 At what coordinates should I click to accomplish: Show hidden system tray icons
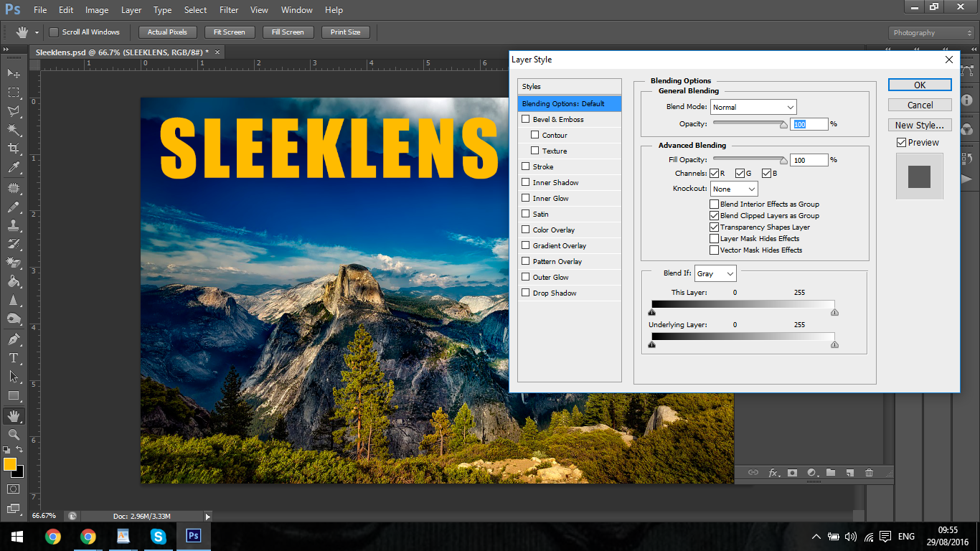click(x=816, y=537)
